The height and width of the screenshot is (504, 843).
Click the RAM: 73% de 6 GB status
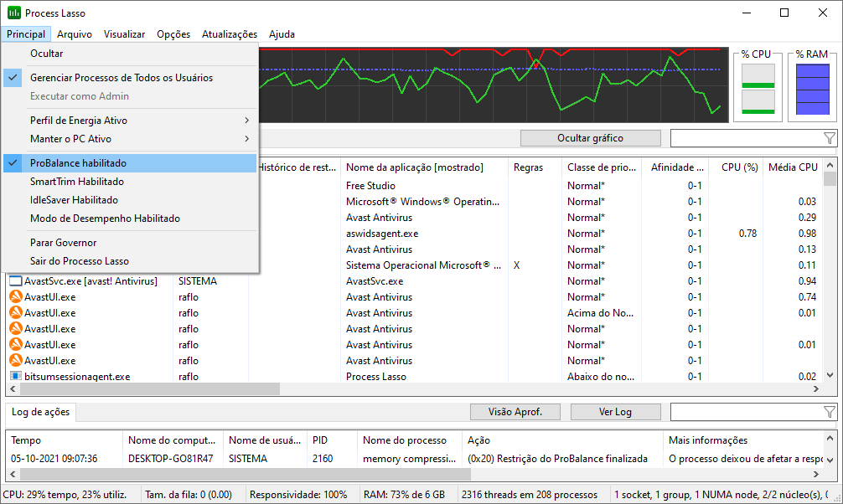tap(404, 495)
